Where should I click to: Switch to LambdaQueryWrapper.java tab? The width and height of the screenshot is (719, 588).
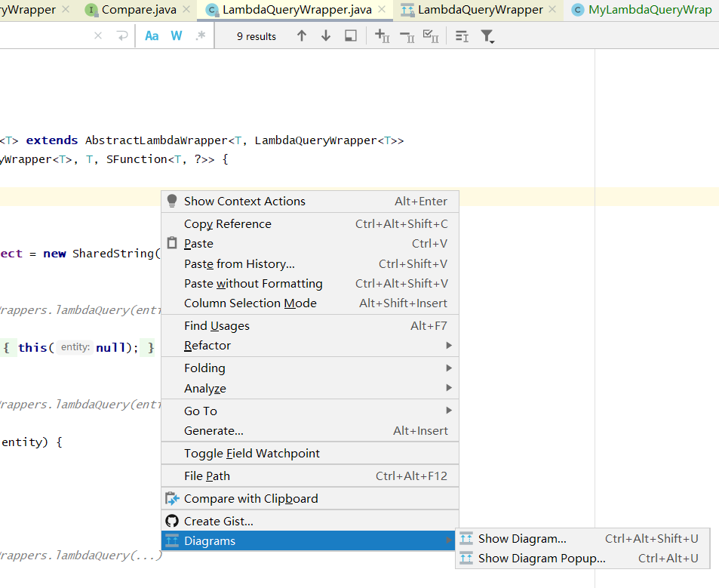297,10
